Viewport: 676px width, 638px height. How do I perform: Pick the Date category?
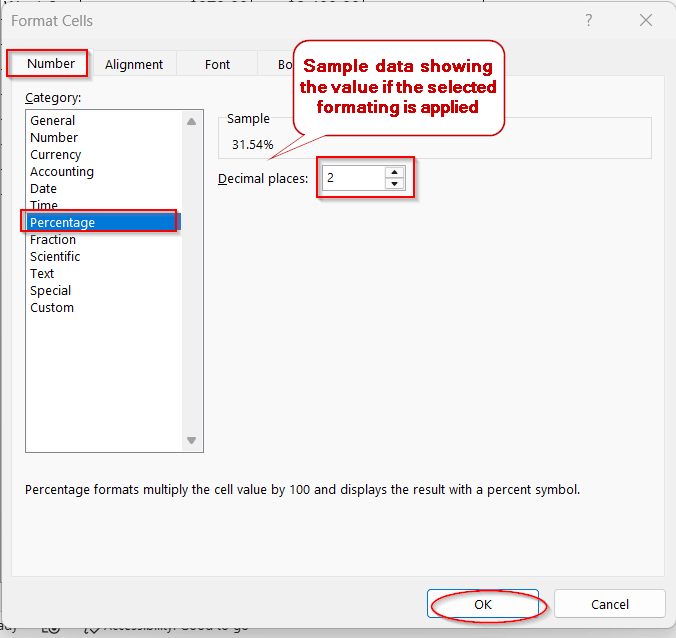pos(44,188)
